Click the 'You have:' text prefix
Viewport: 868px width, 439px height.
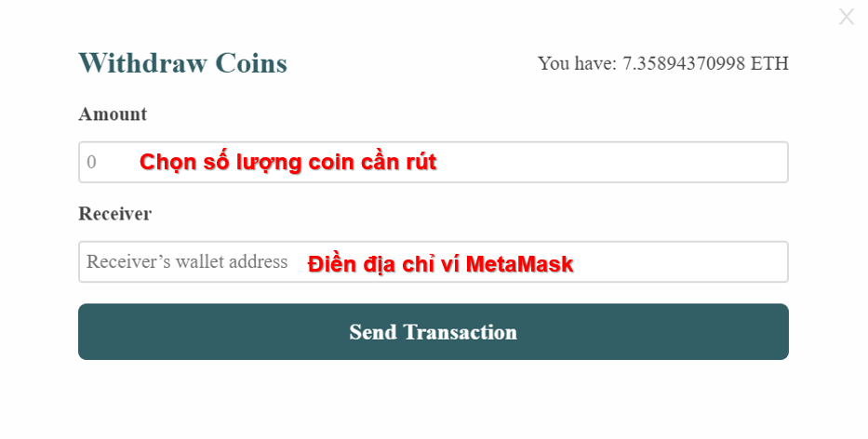[x=577, y=63]
